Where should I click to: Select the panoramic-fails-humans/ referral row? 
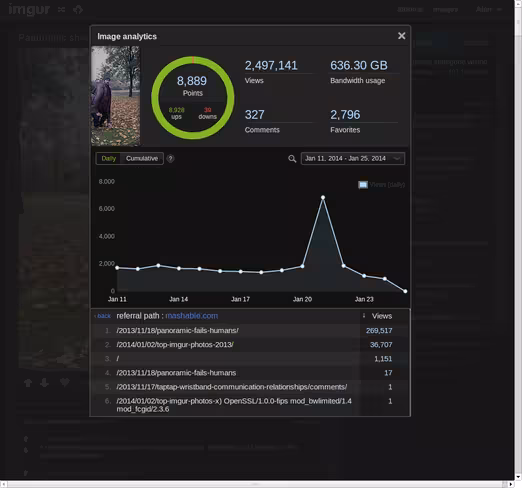pos(250,331)
